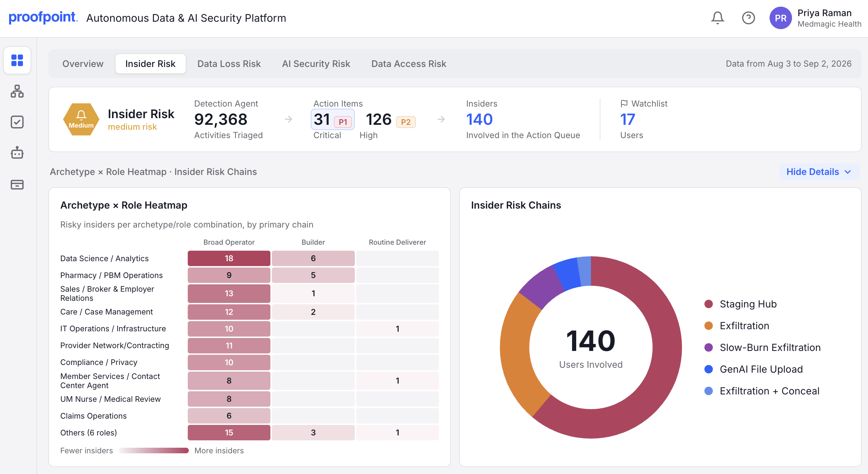Viewport: 868px width, 474px height.
Task: Select Others Builder cell 3
Action: [313, 433]
